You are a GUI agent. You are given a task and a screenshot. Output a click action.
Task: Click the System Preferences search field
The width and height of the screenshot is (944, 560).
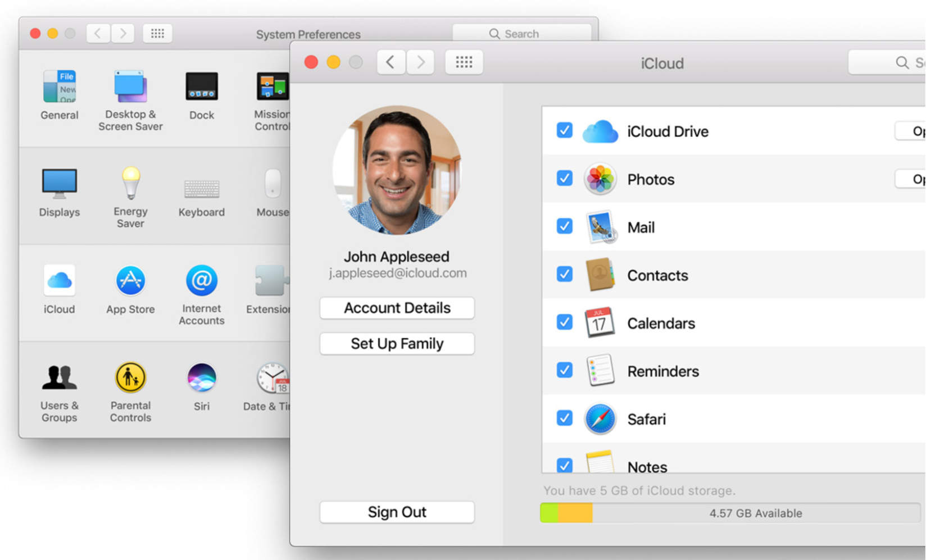(x=521, y=34)
